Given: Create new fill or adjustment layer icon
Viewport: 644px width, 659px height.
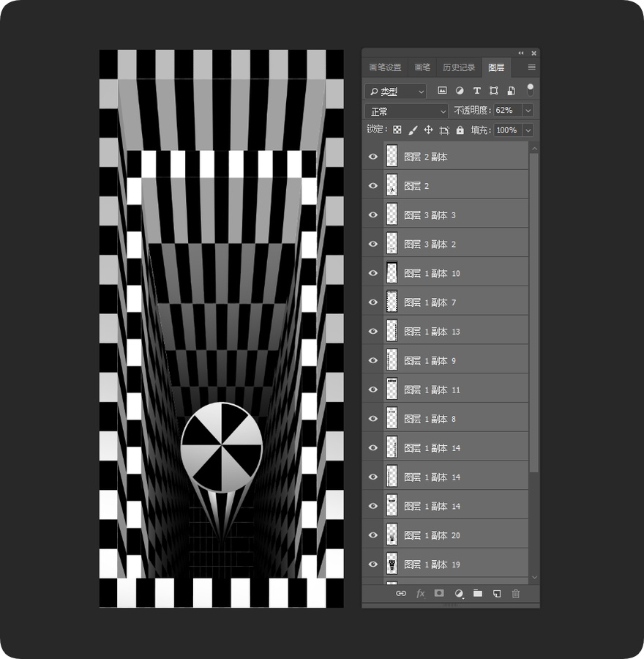Looking at the screenshot, I should (459, 593).
